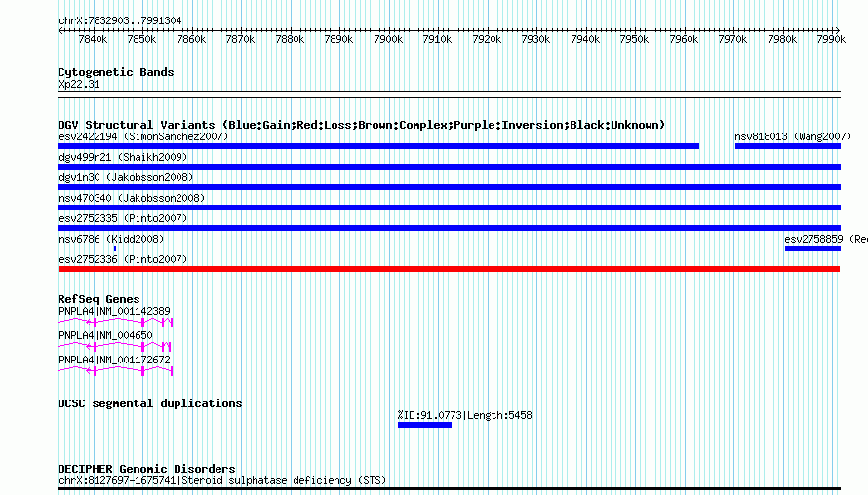Click the DGV Structural Variants track heading

pyautogui.click(x=362, y=125)
